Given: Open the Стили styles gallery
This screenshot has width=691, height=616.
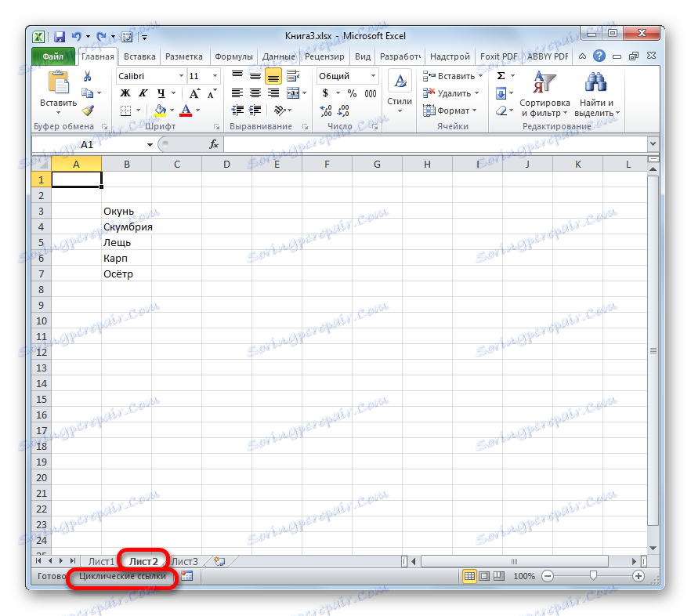Looking at the screenshot, I should coord(400,91).
